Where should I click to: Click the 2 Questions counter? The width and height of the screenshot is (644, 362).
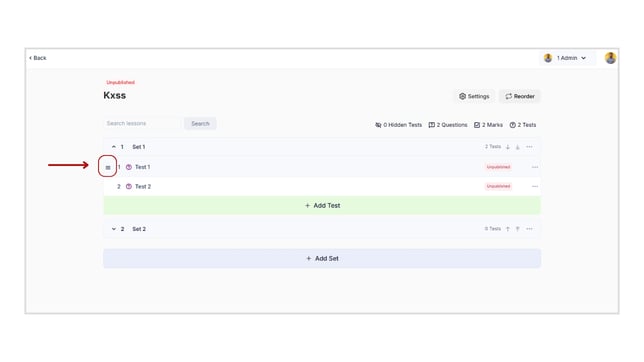(x=448, y=125)
